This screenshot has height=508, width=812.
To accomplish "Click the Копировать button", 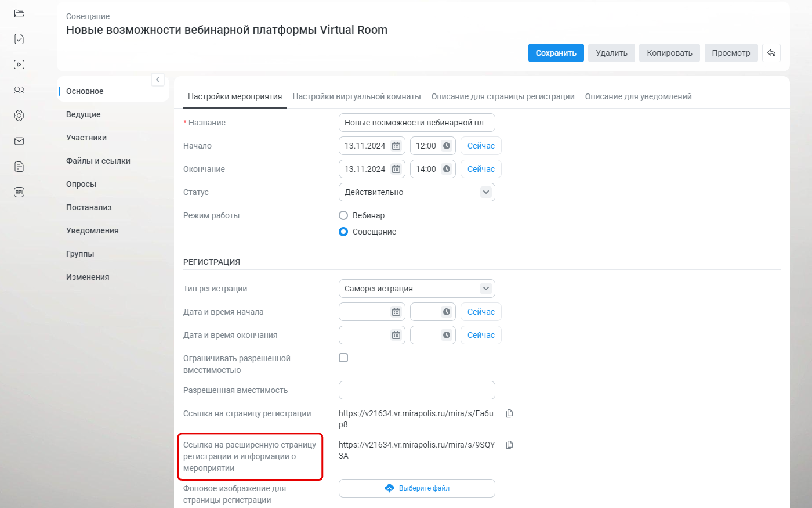I will [x=670, y=53].
